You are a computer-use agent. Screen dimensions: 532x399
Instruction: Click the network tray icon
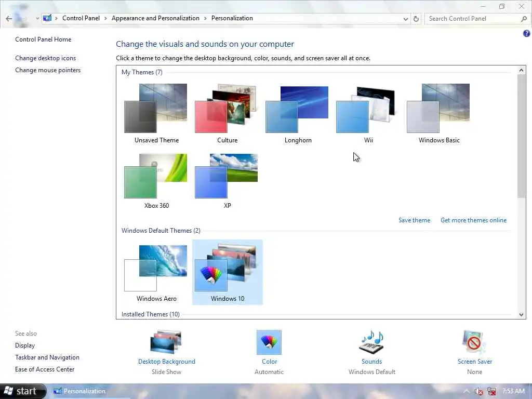click(491, 392)
